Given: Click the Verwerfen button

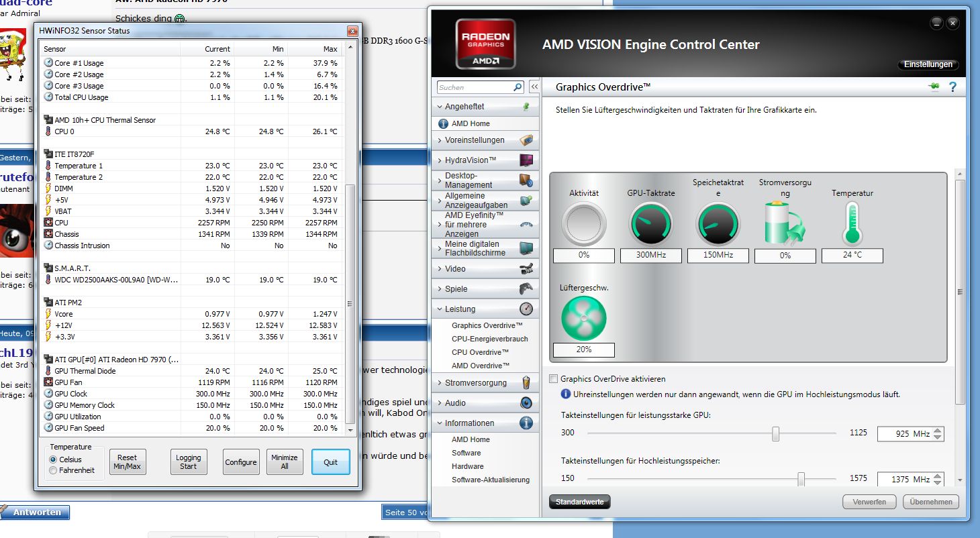Looking at the screenshot, I should tap(870, 502).
